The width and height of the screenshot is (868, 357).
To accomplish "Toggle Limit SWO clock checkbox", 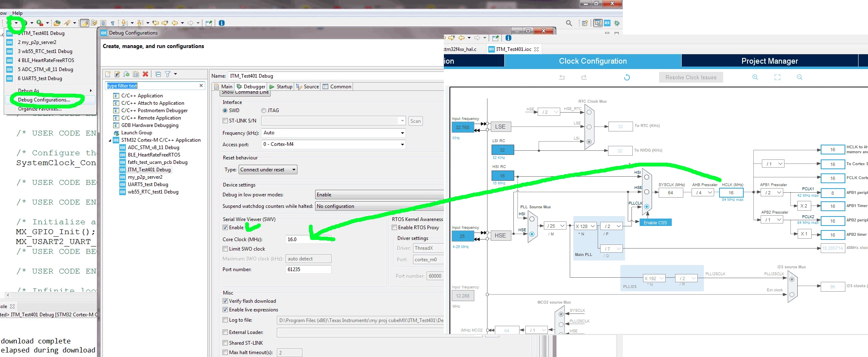I will pos(225,249).
